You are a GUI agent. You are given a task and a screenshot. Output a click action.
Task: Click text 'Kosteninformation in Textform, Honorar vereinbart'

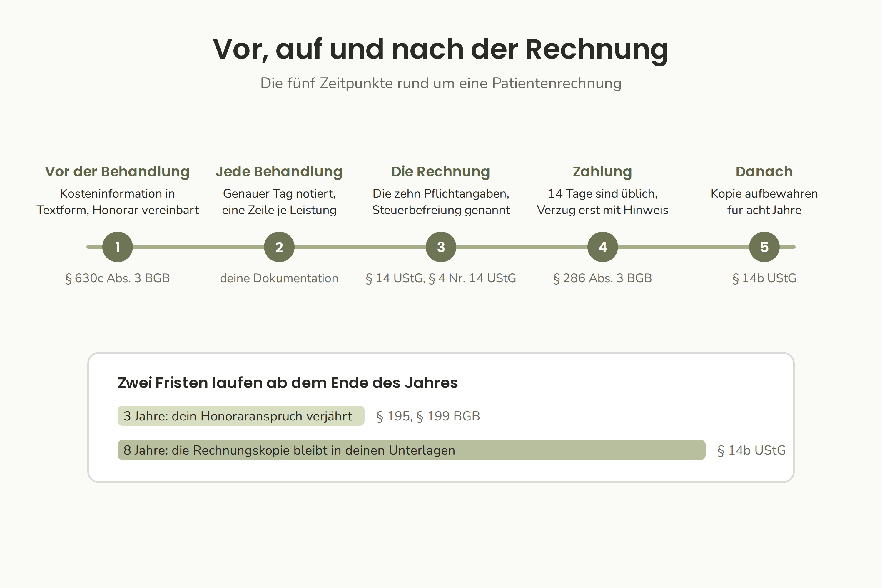tap(117, 202)
